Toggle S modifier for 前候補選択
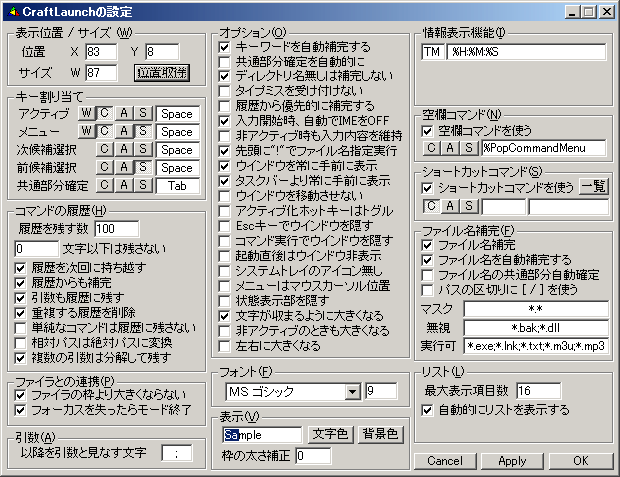Image resolution: width=620 pixels, height=477 pixels. [143, 167]
